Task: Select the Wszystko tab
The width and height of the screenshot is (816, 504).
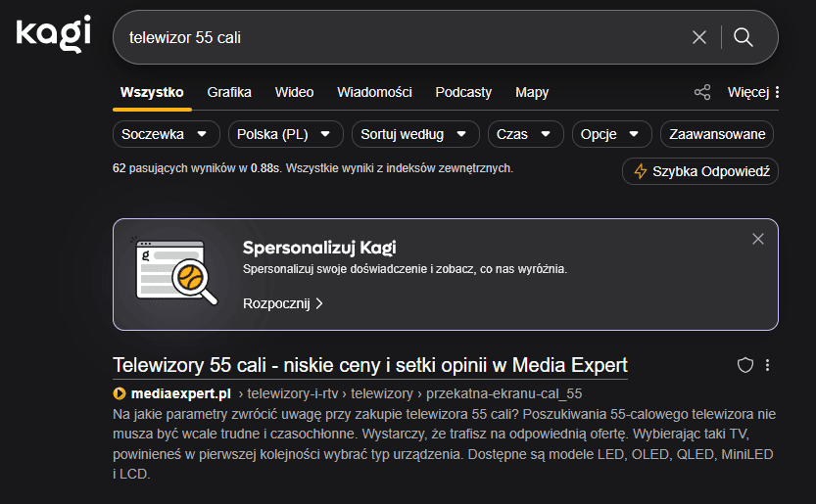Action: [x=152, y=92]
